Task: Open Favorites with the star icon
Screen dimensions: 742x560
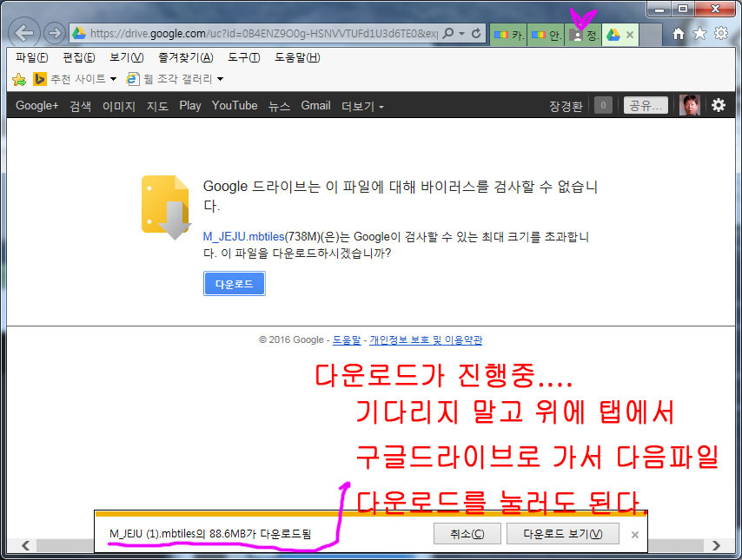Action: click(699, 33)
